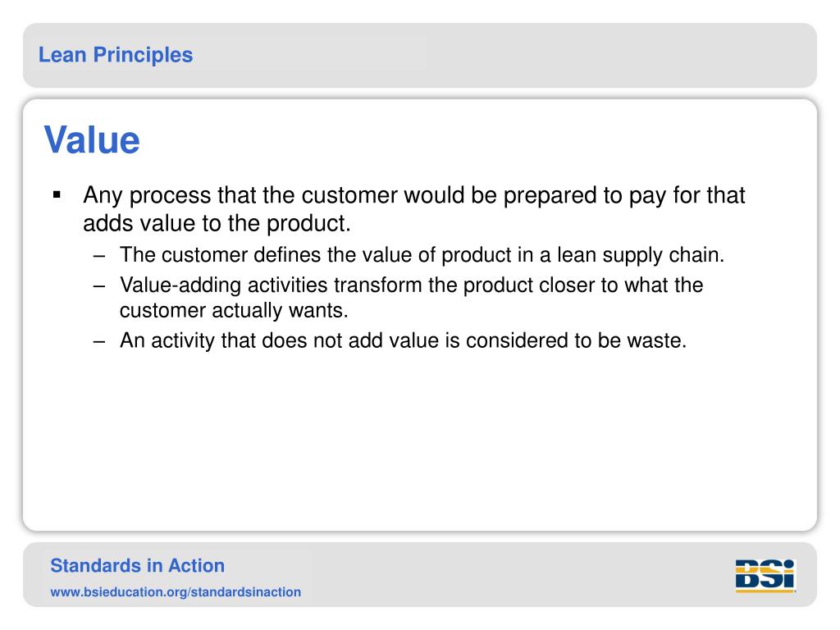Click the line 'adds value to the product.'
Screen dimensions: 840x630
(217, 223)
